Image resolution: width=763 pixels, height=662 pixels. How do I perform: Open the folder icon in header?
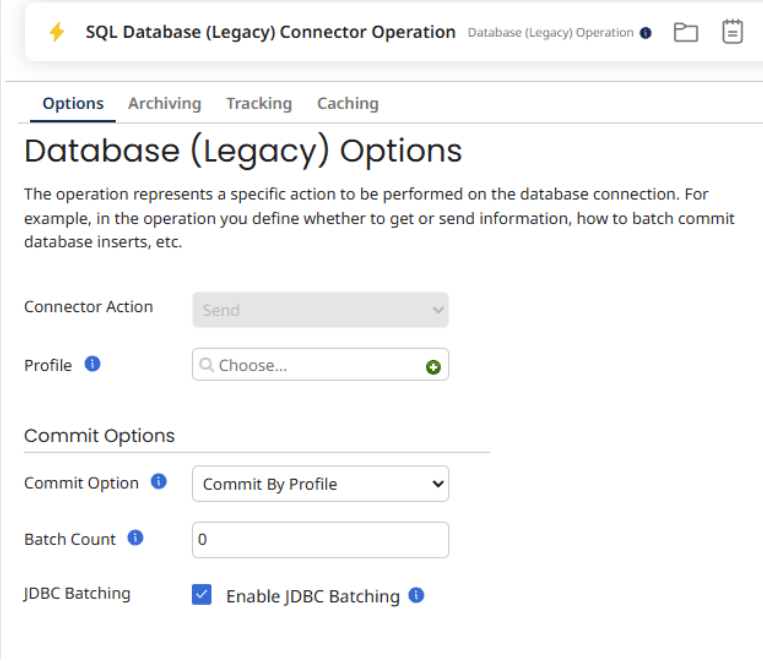tap(685, 32)
